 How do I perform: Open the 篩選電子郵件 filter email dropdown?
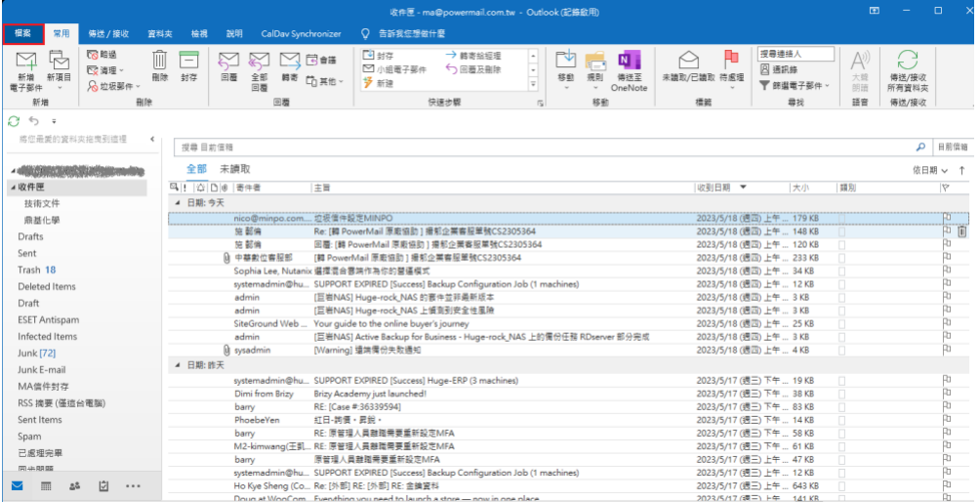click(795, 86)
